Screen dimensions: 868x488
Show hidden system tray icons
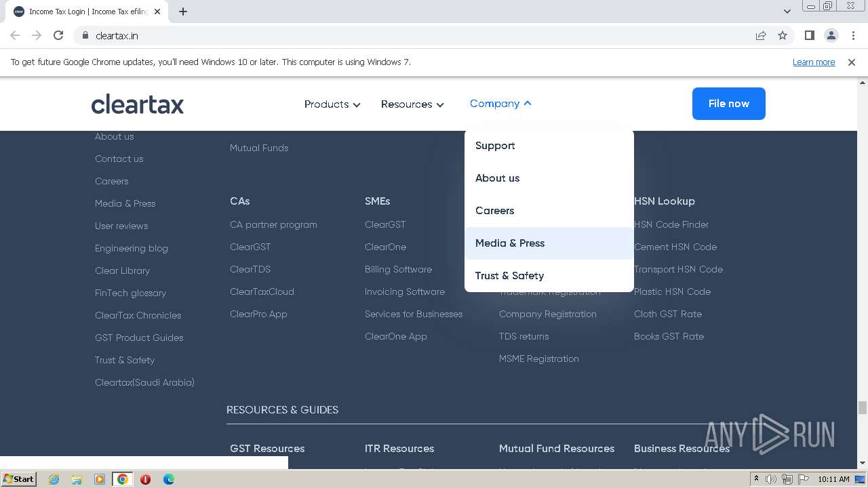coord(756,479)
